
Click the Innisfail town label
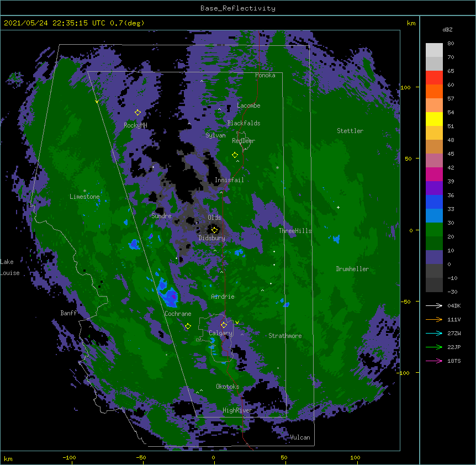click(229, 180)
